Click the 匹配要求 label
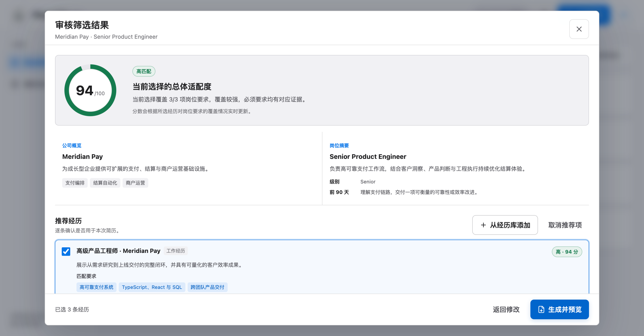 click(x=86, y=276)
